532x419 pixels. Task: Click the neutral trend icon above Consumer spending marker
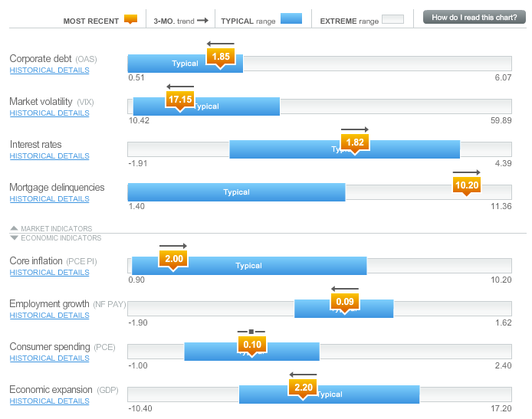point(251,332)
